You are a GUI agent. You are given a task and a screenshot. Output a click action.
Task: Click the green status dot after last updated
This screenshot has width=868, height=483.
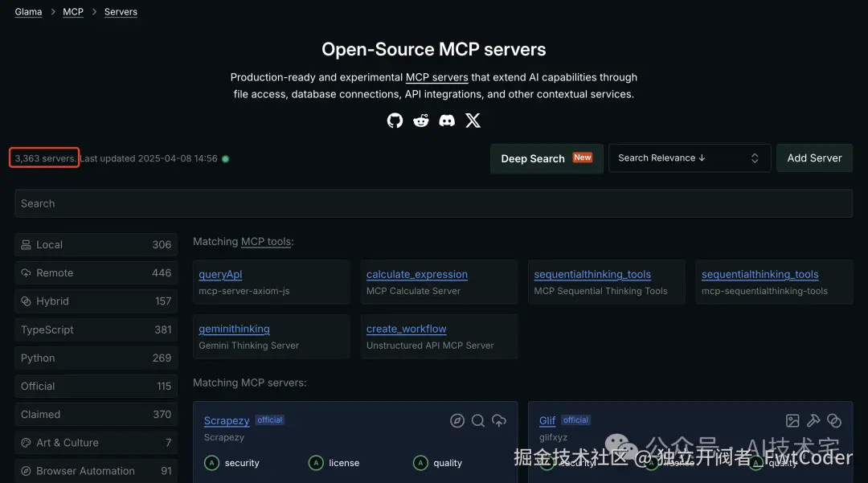[x=225, y=159]
